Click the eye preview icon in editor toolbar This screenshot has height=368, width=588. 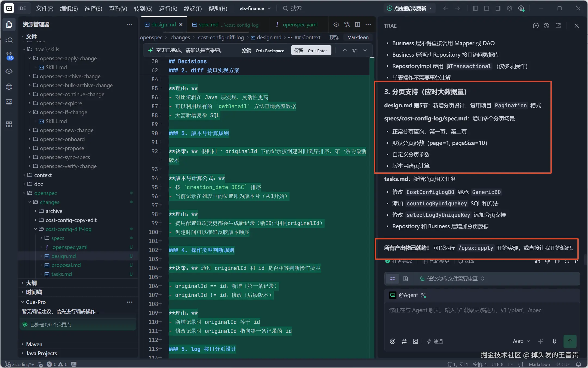pos(336,25)
